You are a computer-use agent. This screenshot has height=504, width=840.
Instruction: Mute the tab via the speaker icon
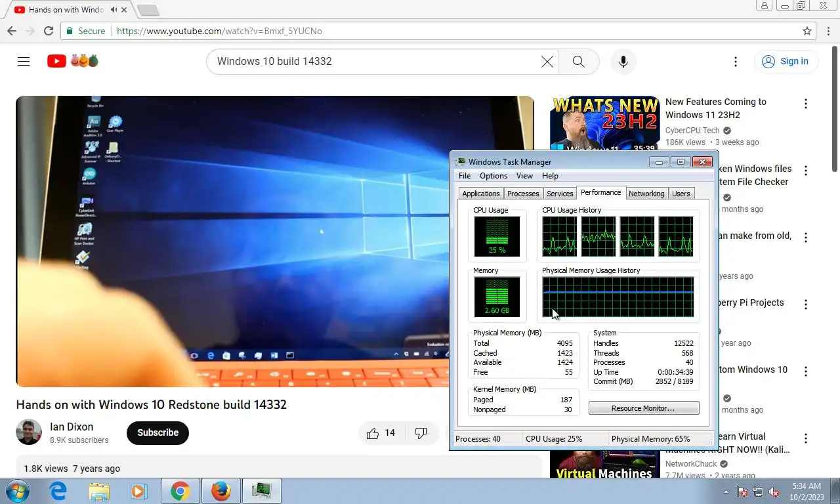coord(114,10)
